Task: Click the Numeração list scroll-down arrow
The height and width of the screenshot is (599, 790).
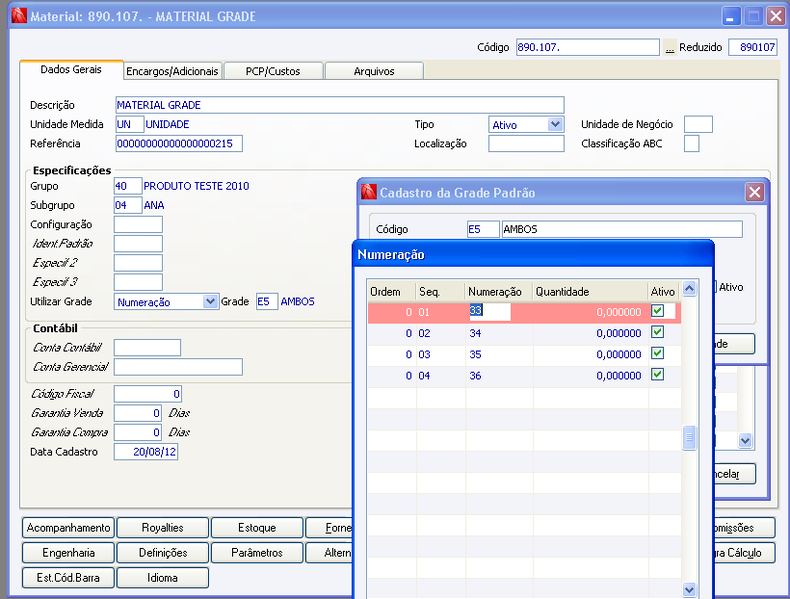Action: point(689,589)
